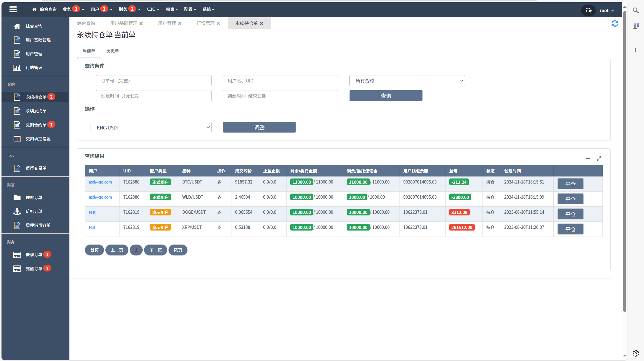Click the 订单号 input field
644x361 pixels.
[154, 81]
